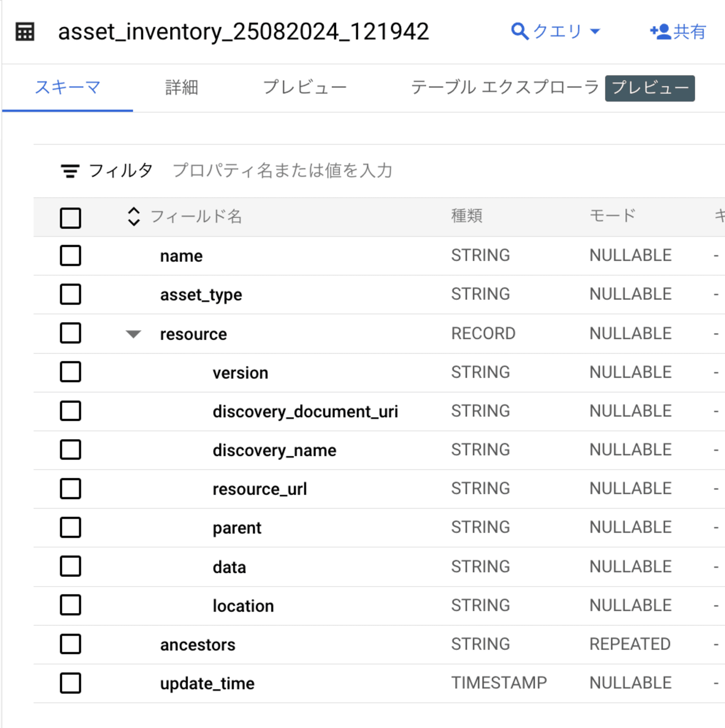This screenshot has width=725, height=728.
Task: Open the クエリ dropdown arrow
Action: (x=595, y=32)
